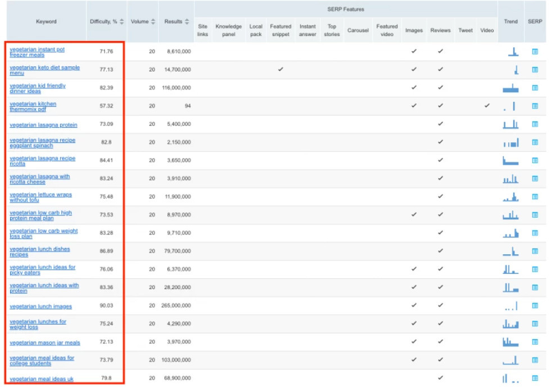Sort table by Difficulty % column arrows
Viewport: 551px width, 392px height.
(x=122, y=22)
